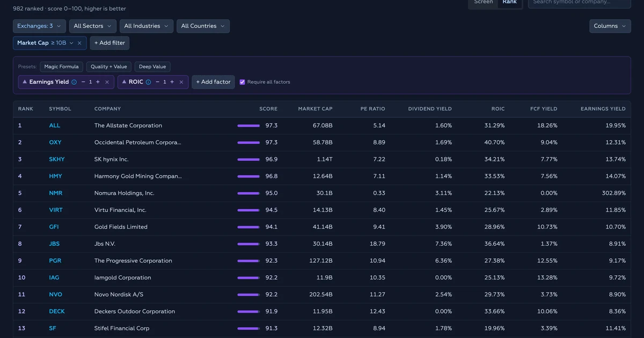Click the Allstate score bar
Screen dimensions: 644x338
[249, 126]
